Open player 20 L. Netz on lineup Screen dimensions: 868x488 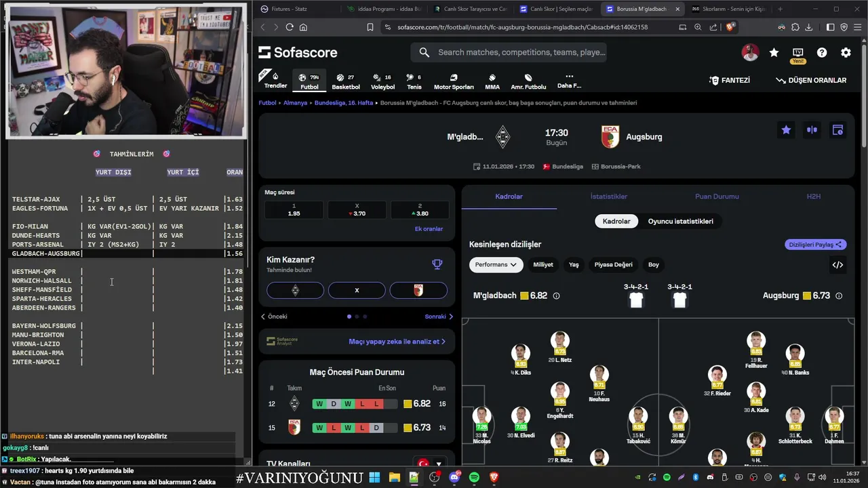pyautogui.click(x=559, y=348)
